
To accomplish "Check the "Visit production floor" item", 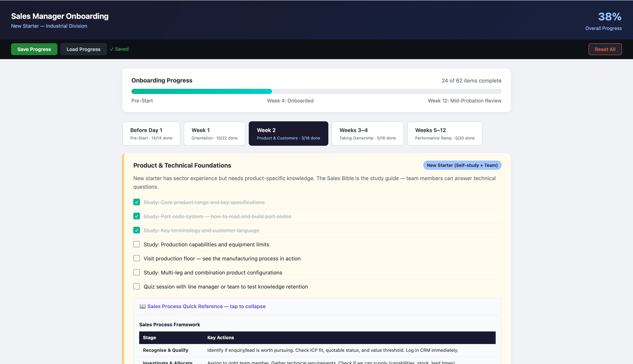I will [137, 258].
